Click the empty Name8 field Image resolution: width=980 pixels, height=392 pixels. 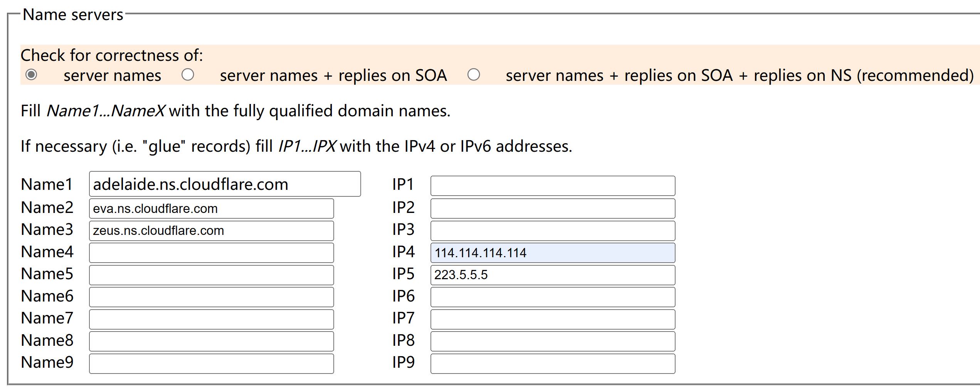211,340
